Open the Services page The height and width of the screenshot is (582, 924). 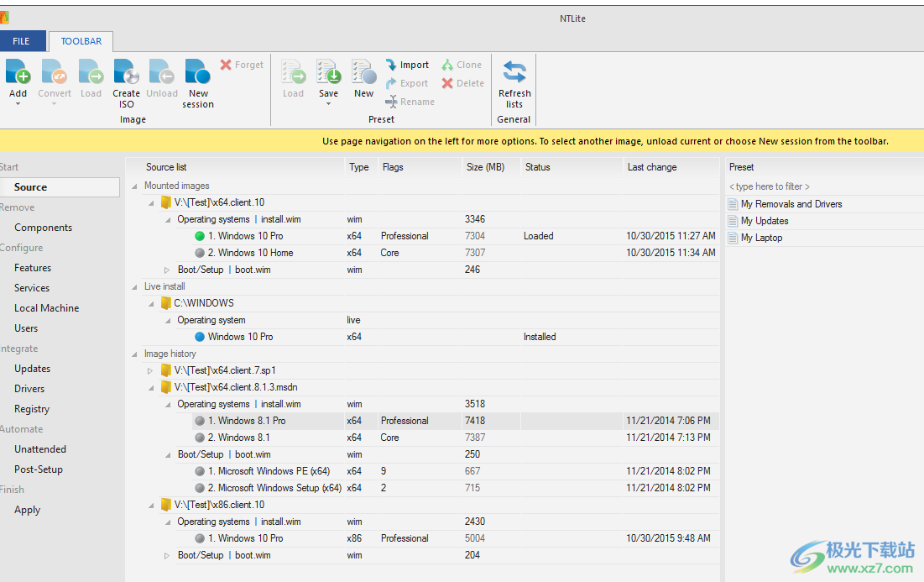click(x=32, y=288)
